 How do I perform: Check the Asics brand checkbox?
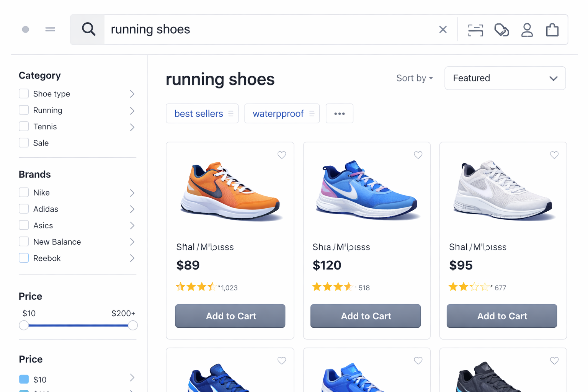pyautogui.click(x=24, y=225)
